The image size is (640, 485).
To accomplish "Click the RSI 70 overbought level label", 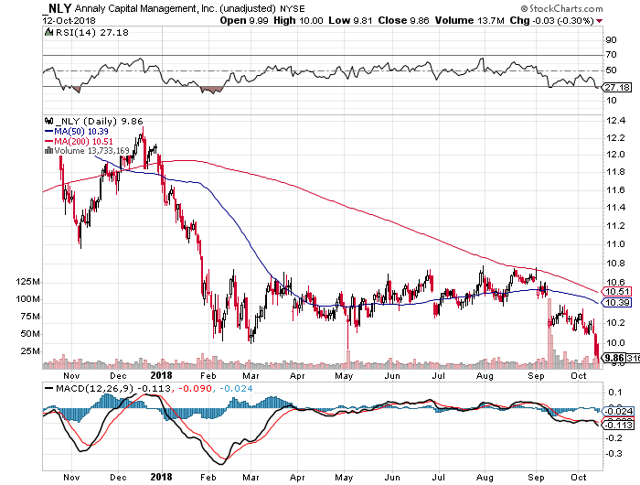I will (611, 55).
